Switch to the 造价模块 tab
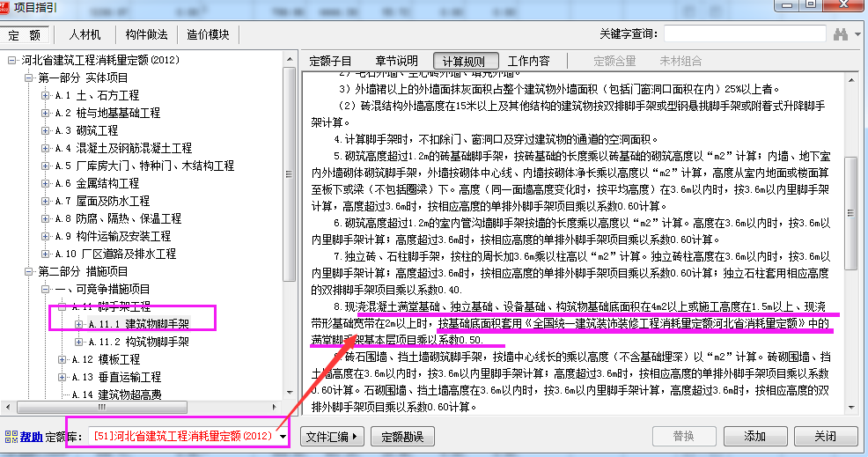868x457 pixels. click(x=208, y=35)
